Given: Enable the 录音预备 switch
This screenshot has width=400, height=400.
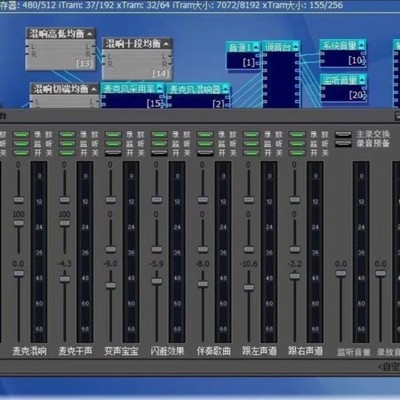Looking at the screenshot, I should click(343, 144).
